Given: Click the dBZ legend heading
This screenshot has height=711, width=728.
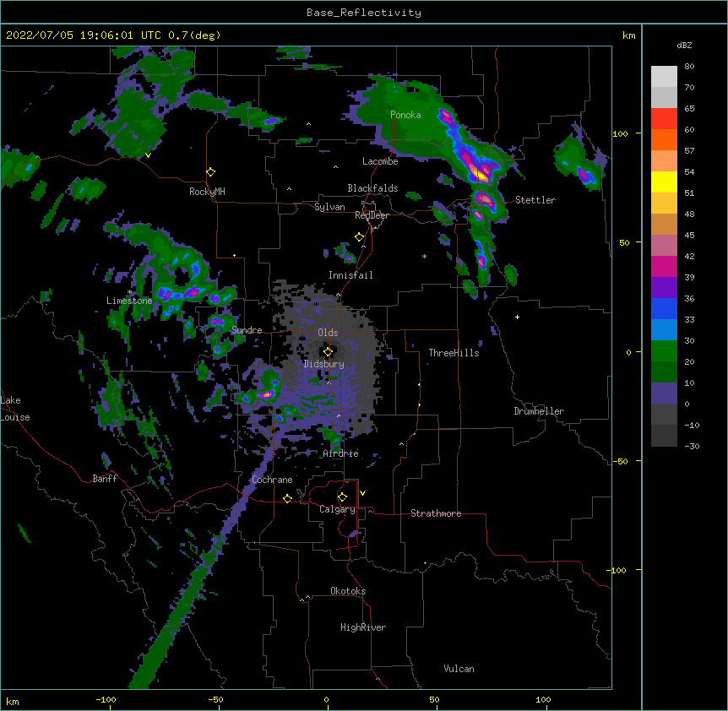Looking at the screenshot, I should click(684, 45).
